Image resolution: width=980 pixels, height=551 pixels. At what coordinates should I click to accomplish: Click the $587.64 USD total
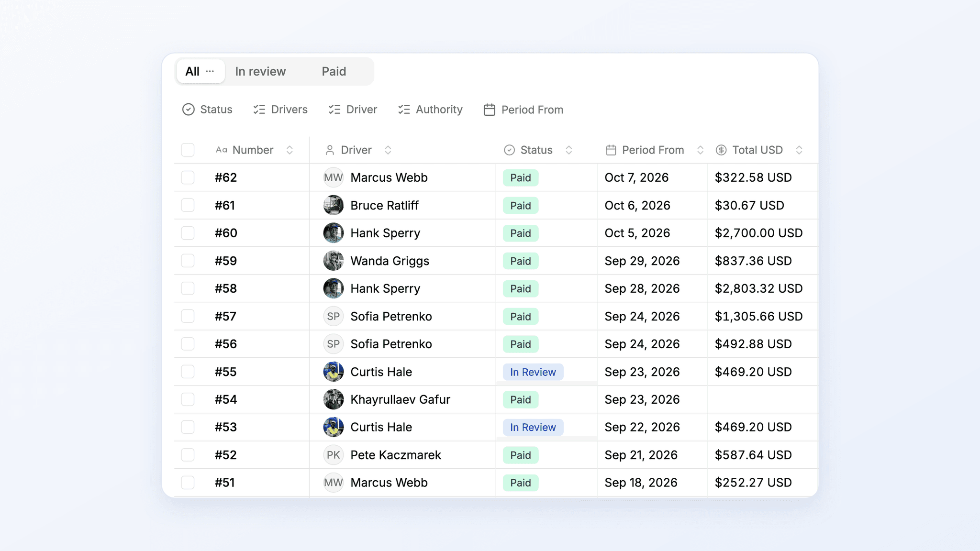click(x=753, y=455)
